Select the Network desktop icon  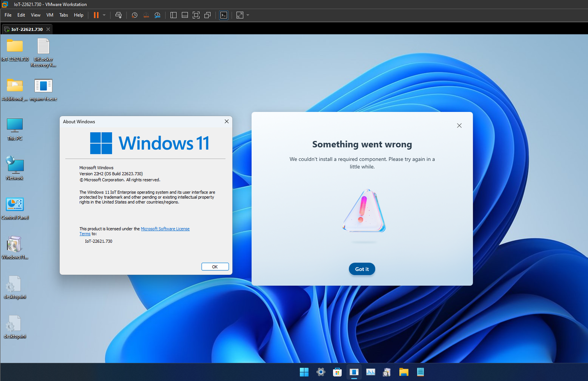15,169
